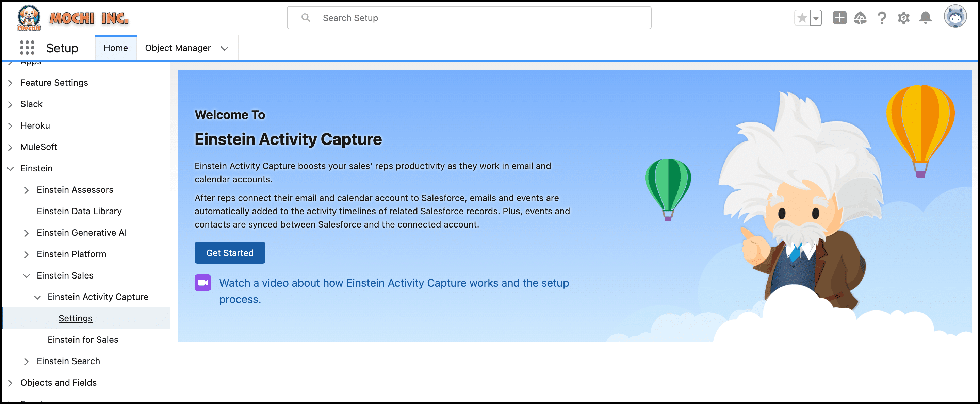Viewport: 980px width, 404px height.
Task: Open the Trailhead guidance icon
Action: click(x=860, y=18)
